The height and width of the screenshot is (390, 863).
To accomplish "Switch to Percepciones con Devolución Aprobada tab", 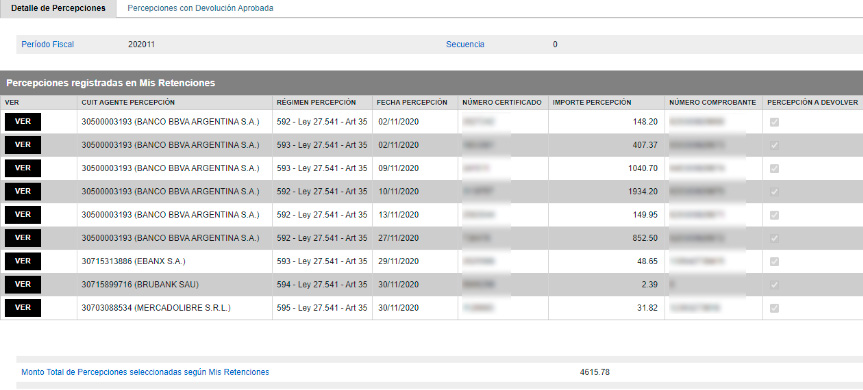I will click(200, 9).
